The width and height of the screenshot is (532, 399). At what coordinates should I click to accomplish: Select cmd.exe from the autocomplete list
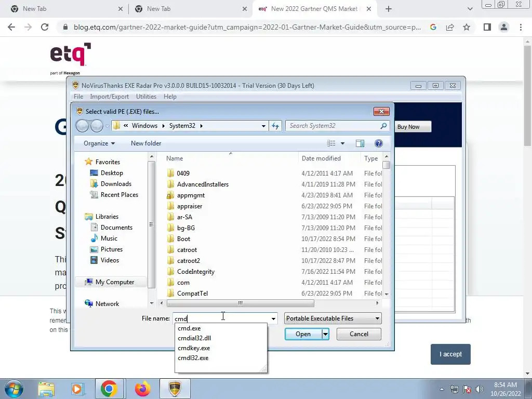point(221,328)
